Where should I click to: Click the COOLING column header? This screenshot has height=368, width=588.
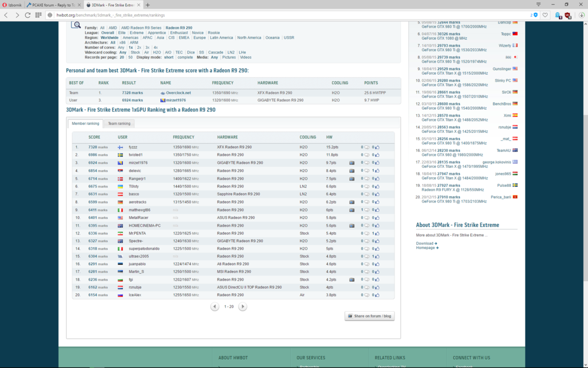click(x=308, y=137)
